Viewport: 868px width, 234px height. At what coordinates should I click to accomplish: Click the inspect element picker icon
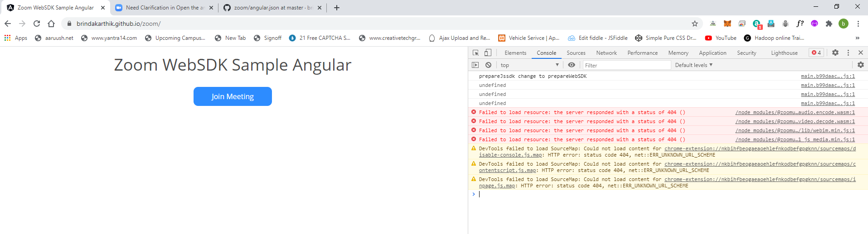475,53
